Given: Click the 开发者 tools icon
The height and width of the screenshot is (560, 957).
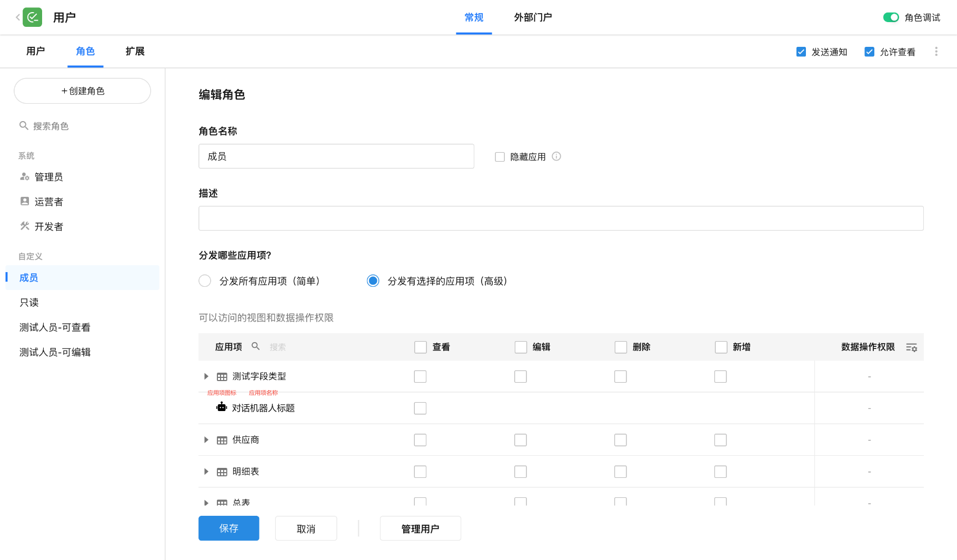Looking at the screenshot, I should (x=24, y=226).
